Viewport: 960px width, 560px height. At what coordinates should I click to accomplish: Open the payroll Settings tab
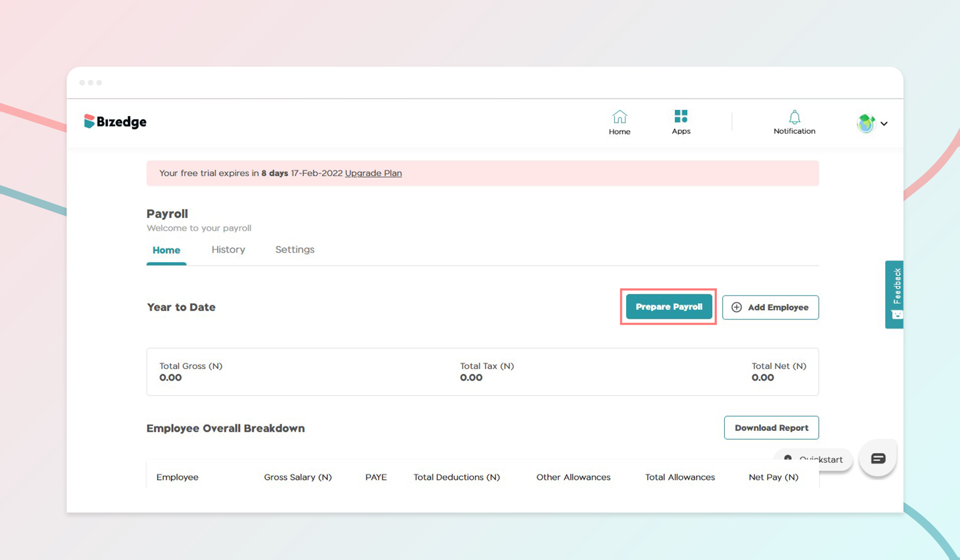294,249
